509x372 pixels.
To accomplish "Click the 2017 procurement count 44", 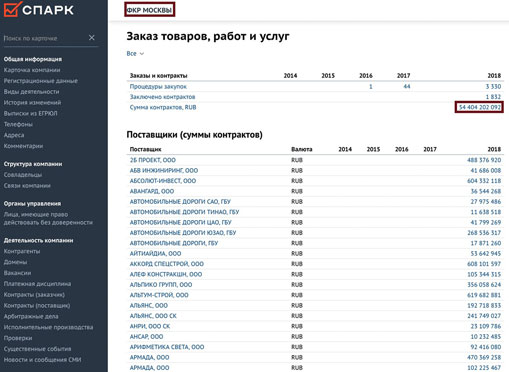I will pyautogui.click(x=407, y=87).
